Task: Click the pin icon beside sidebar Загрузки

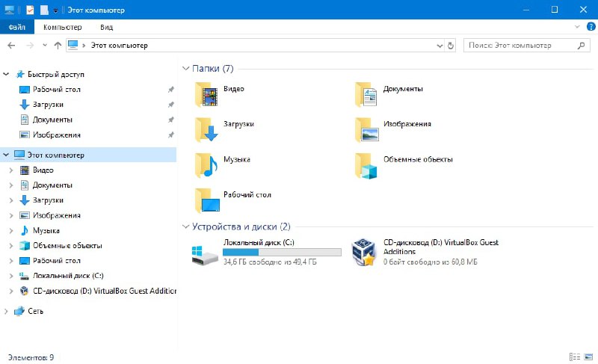Action: click(x=171, y=105)
